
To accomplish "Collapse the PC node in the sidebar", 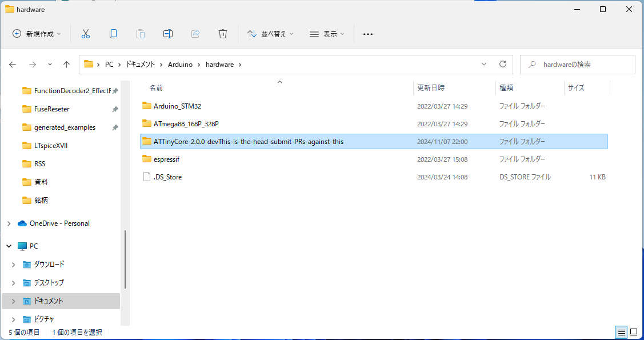I will tap(9, 246).
